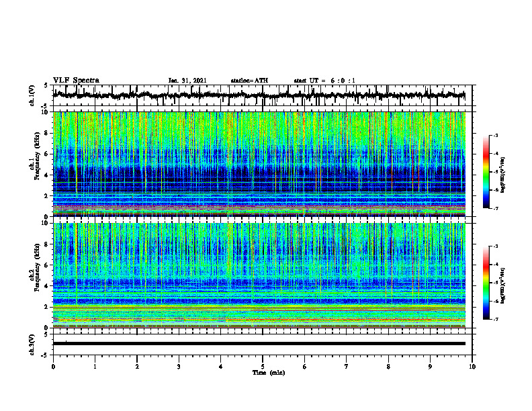The image size is (532, 411).
Task: Click time axis tick label "10"
Action: [472, 367]
